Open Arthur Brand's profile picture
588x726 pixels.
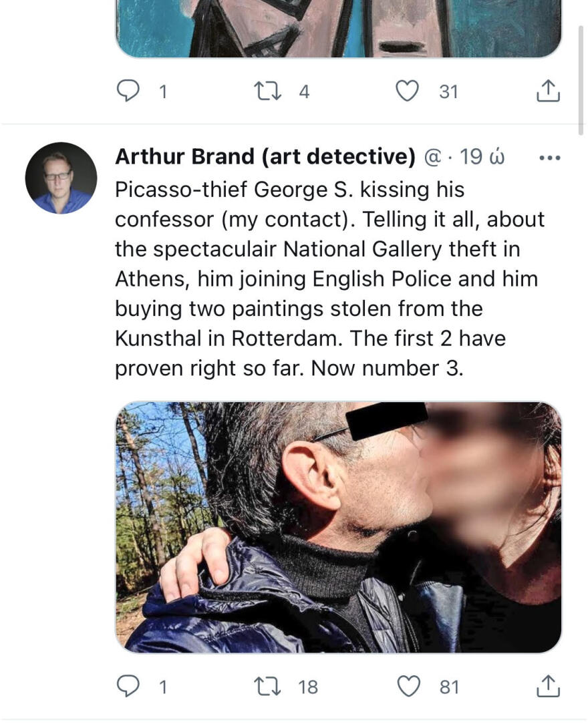[x=61, y=178]
